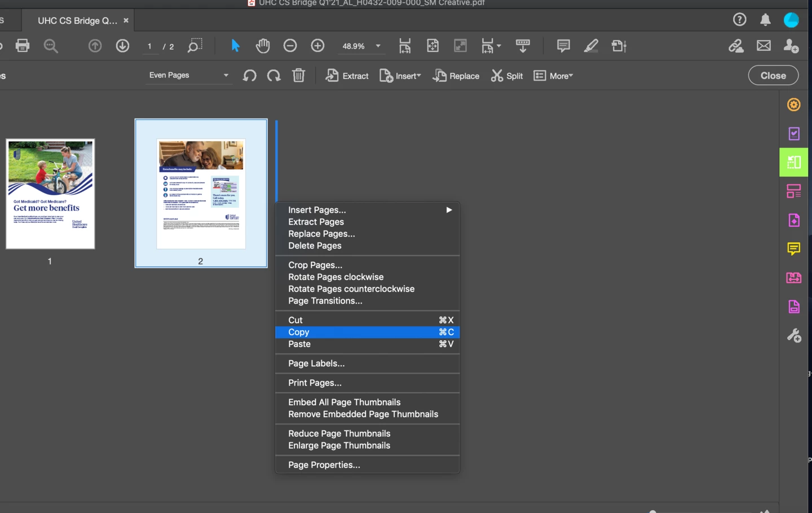Click the Replace button
This screenshot has width=812, height=513.
[x=456, y=76]
